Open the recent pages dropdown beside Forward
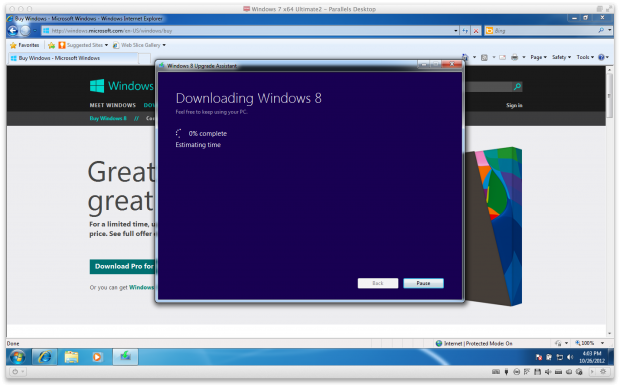Screen dimensions: 620x387 (35, 30)
